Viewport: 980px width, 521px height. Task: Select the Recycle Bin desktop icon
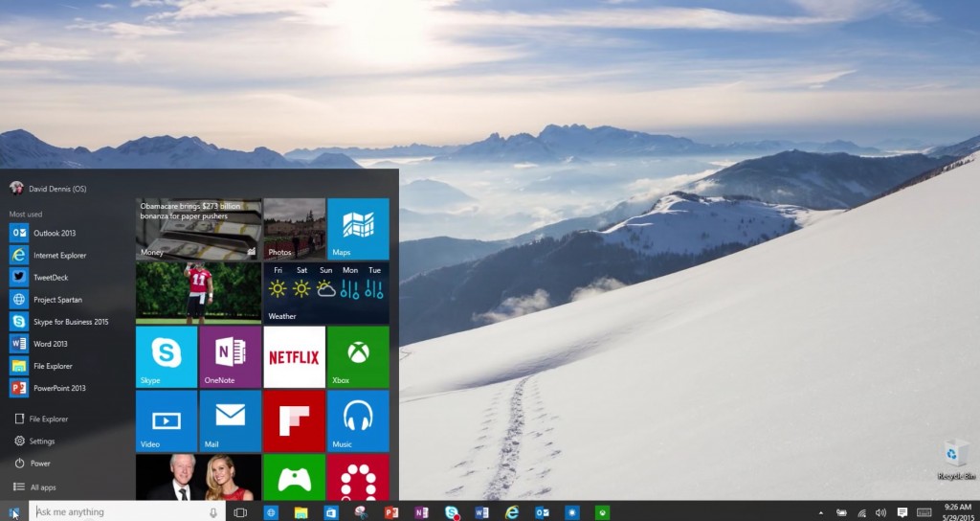point(956,460)
